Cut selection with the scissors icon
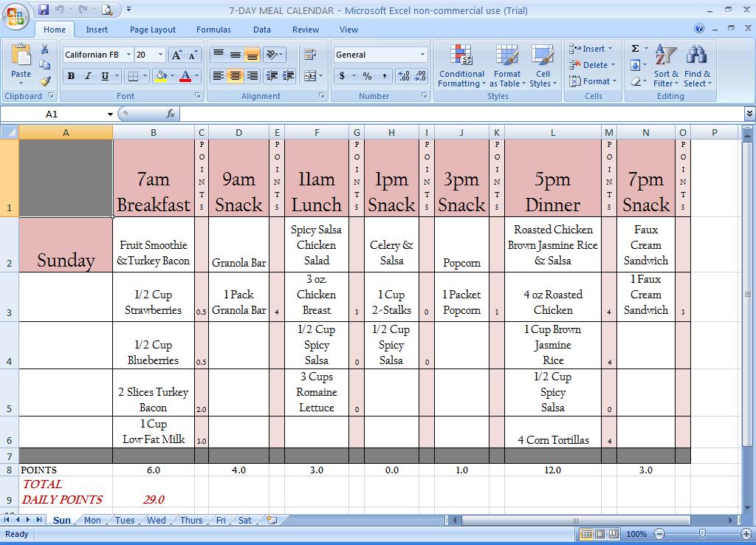The height and width of the screenshot is (545, 756). tap(45, 49)
